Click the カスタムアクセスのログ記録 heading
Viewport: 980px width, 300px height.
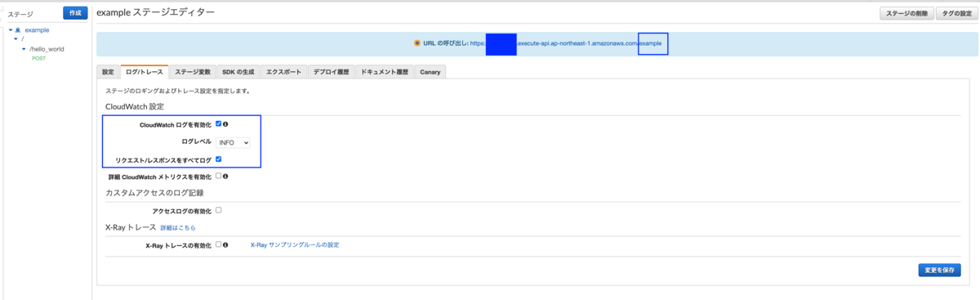click(x=154, y=193)
